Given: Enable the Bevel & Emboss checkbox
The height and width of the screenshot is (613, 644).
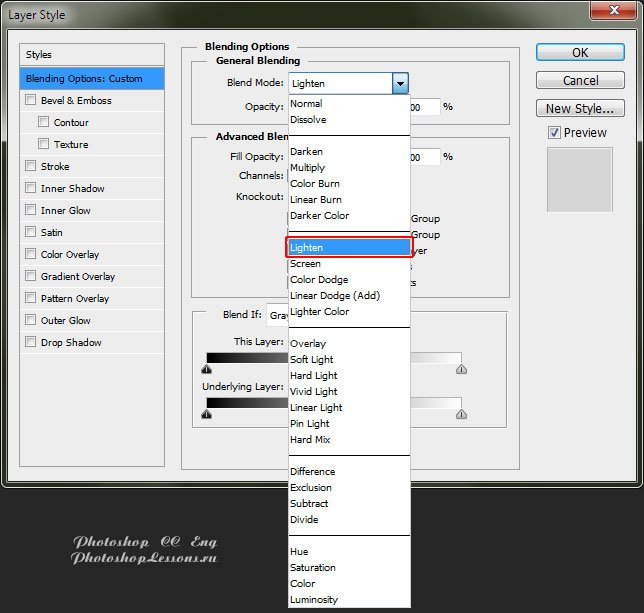Looking at the screenshot, I should pyautogui.click(x=31, y=100).
